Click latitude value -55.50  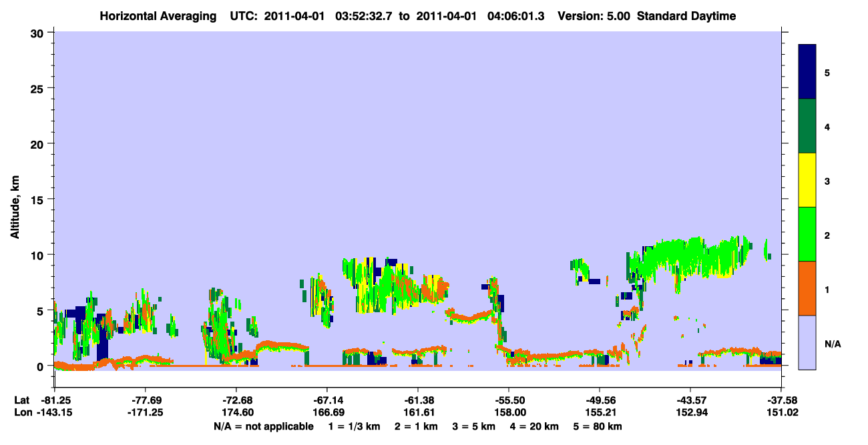[x=509, y=400]
